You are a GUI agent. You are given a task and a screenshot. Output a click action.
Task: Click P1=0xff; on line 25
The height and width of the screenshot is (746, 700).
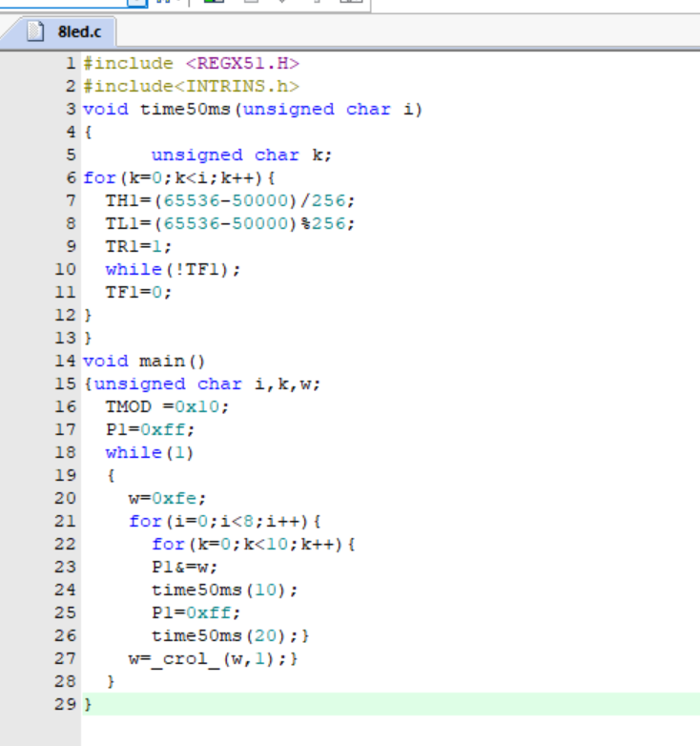pos(196,612)
